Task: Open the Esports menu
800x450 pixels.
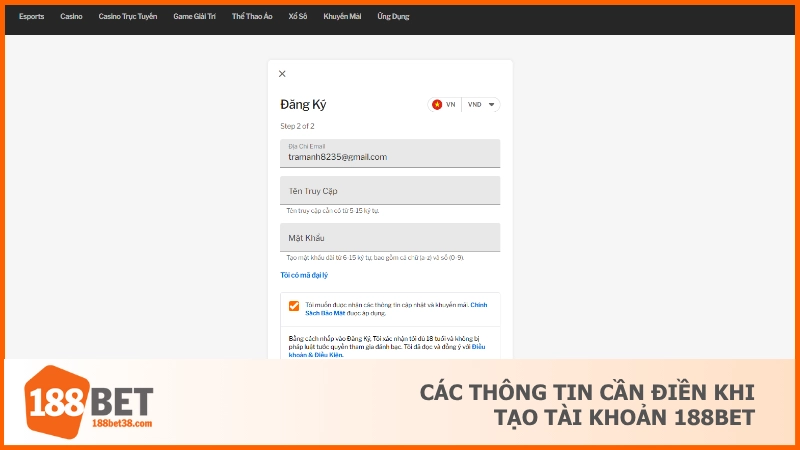Action: pyautogui.click(x=32, y=16)
